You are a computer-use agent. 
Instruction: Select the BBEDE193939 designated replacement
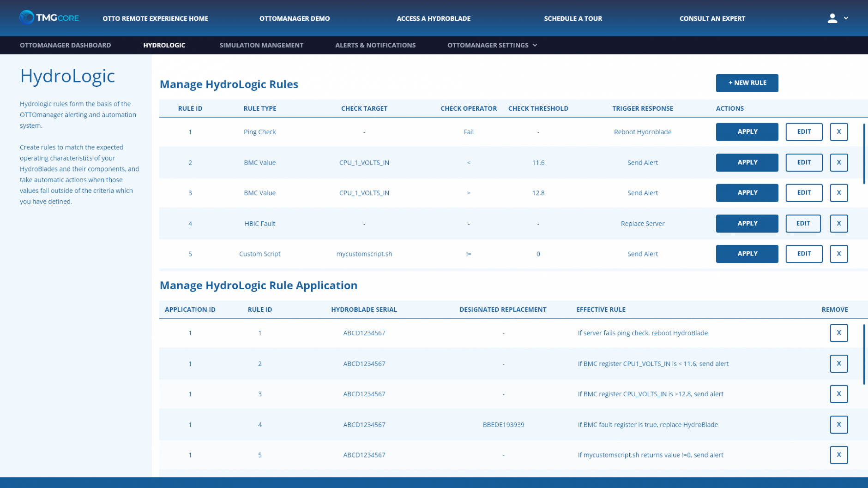503,425
